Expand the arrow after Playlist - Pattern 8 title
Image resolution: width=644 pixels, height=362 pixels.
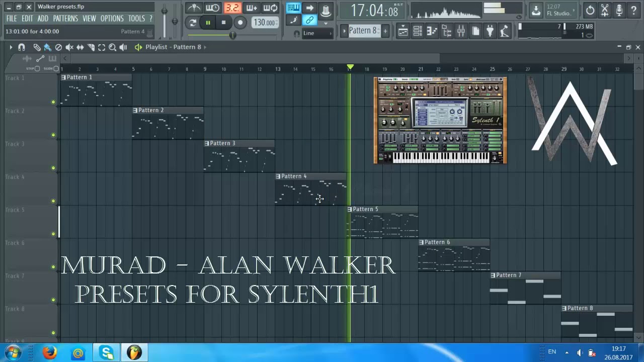(205, 47)
